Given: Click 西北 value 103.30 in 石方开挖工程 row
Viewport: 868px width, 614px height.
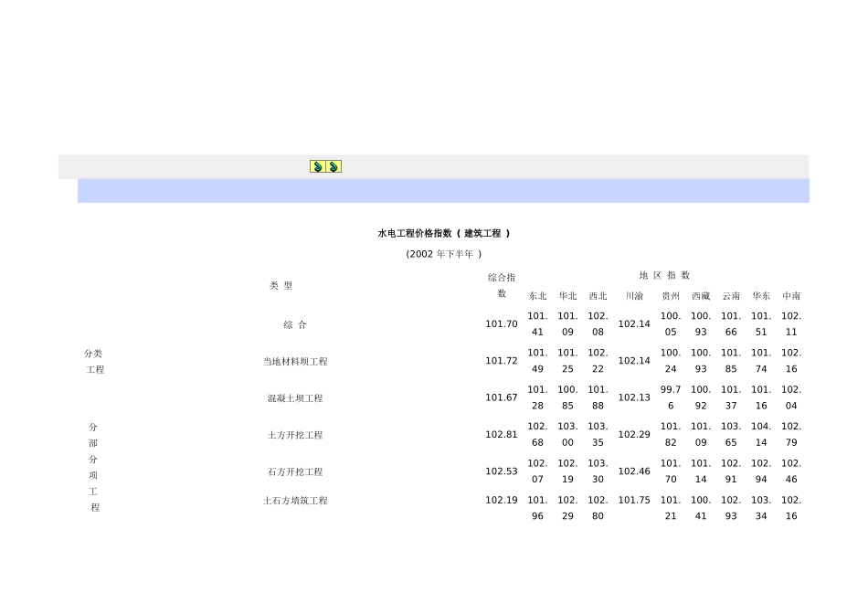Looking at the screenshot, I should (x=598, y=471).
